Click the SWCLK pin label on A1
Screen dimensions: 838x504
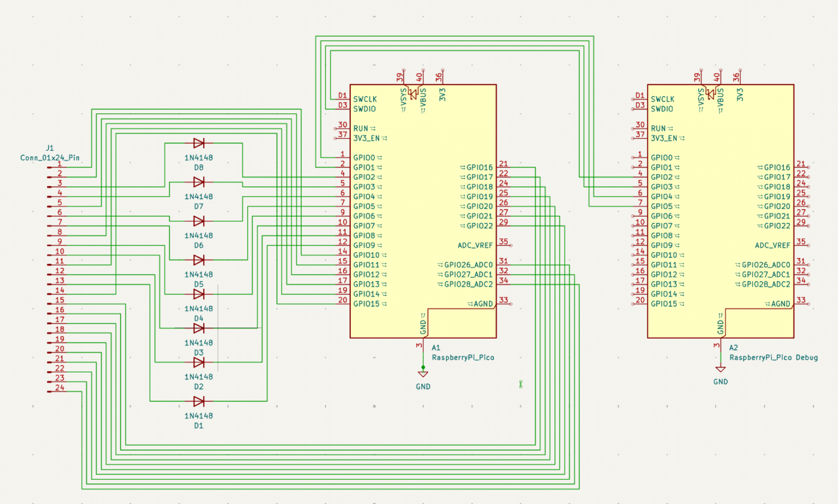click(365, 99)
